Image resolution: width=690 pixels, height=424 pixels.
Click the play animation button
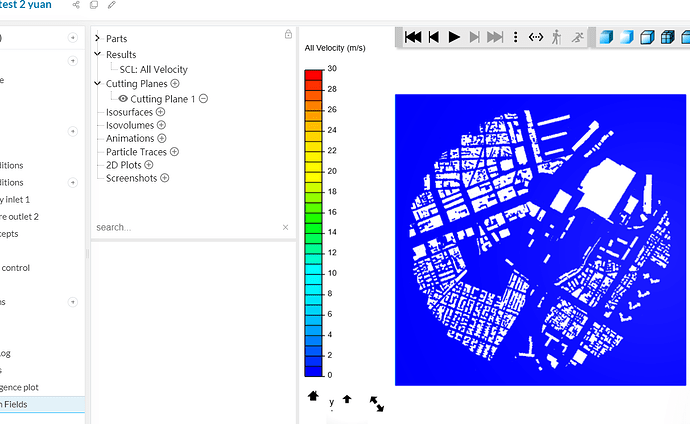click(x=454, y=37)
